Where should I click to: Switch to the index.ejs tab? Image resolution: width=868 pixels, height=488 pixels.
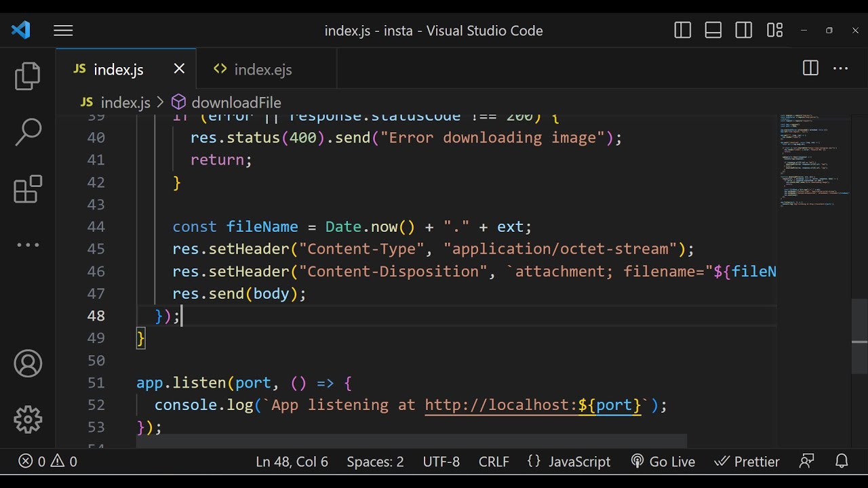[x=262, y=69]
